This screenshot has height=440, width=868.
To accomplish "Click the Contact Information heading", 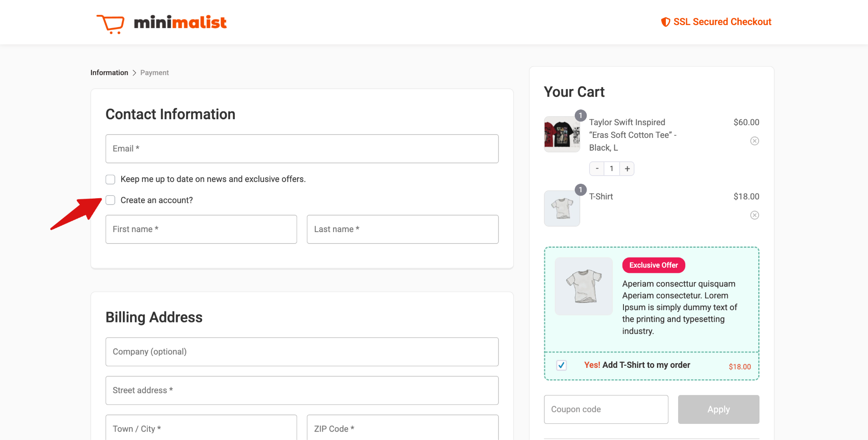I will pyautogui.click(x=170, y=115).
